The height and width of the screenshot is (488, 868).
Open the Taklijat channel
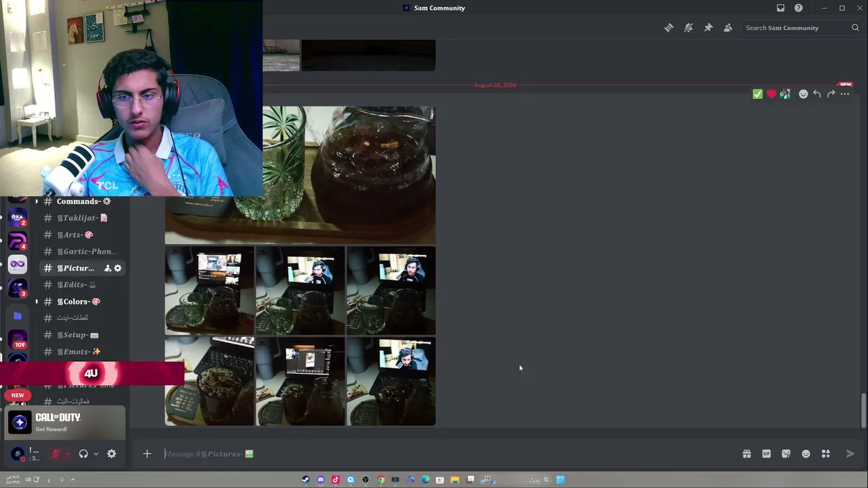[x=83, y=218]
